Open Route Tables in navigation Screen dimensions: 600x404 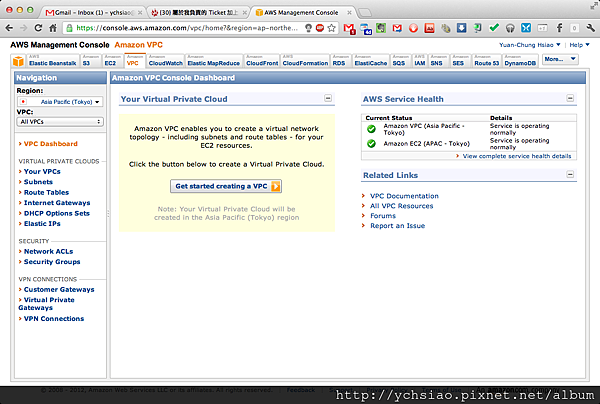[x=46, y=192]
